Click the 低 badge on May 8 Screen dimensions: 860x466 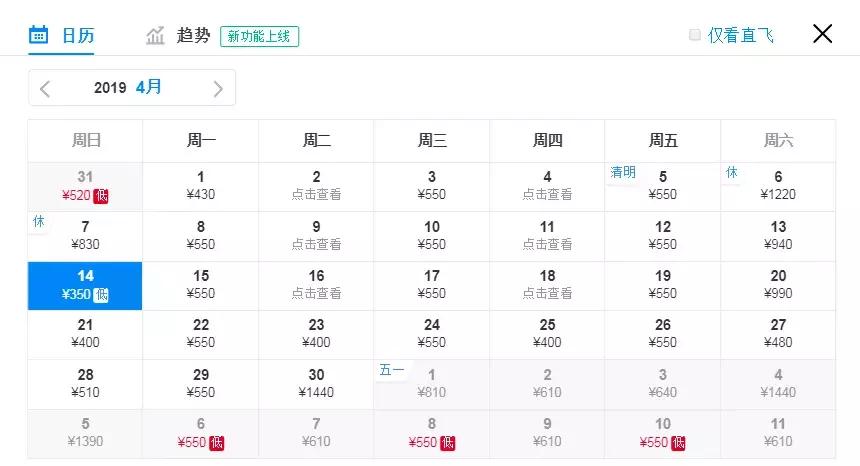[x=447, y=442]
